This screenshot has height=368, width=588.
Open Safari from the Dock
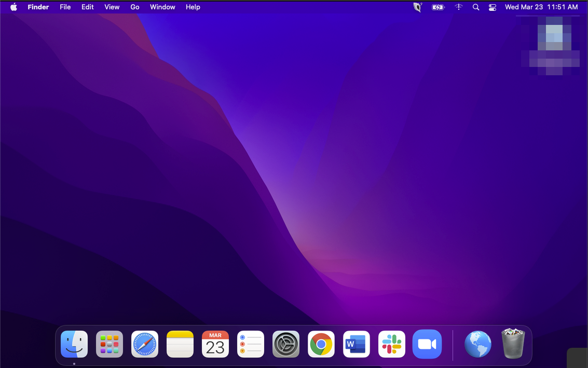click(144, 344)
